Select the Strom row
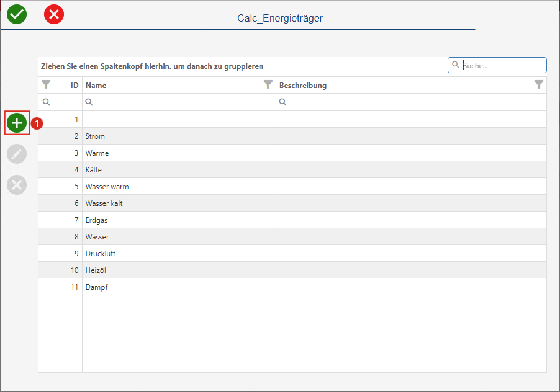 [x=292, y=136]
